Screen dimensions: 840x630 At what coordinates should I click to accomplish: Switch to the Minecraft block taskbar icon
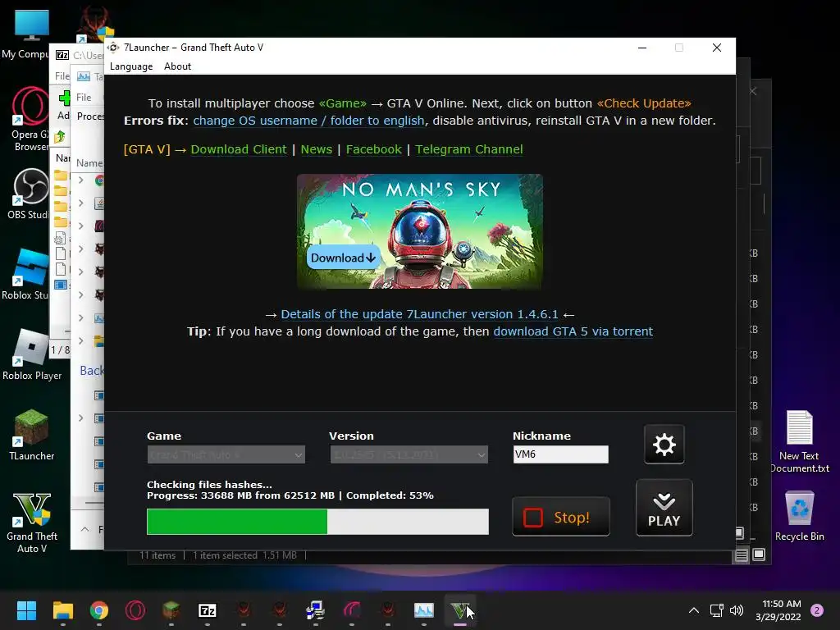[x=171, y=610]
